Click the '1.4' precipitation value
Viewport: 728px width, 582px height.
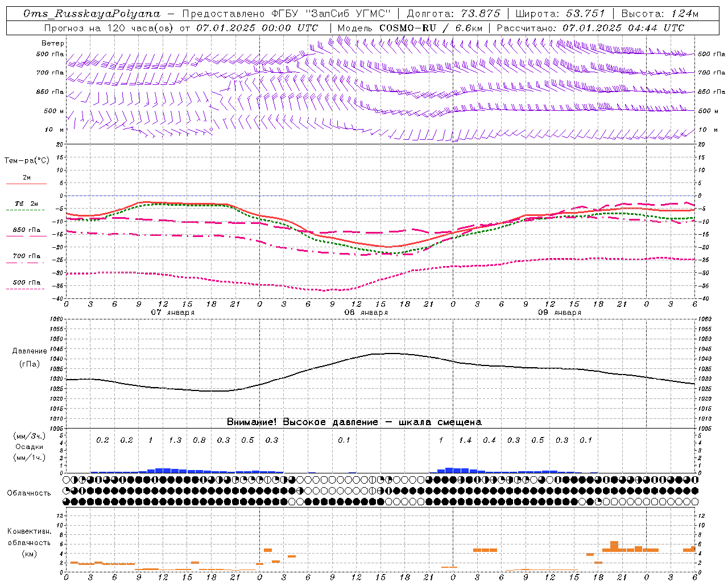(x=465, y=440)
